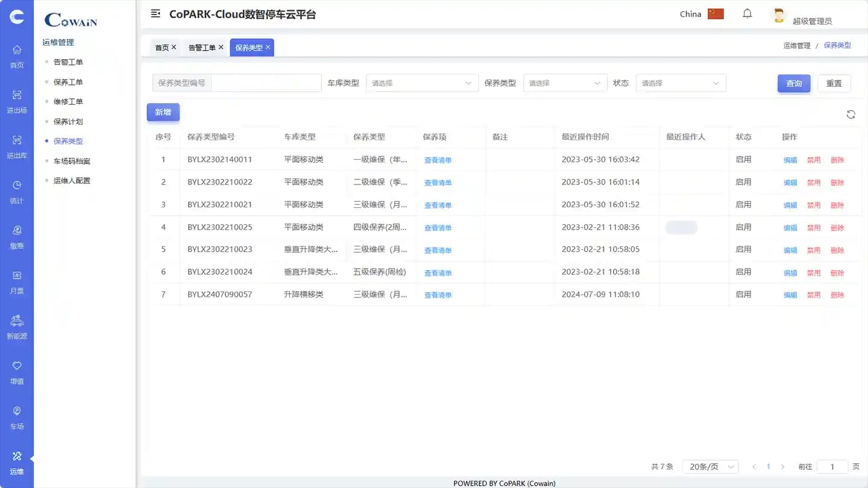Viewport: 868px width, 488px height.
Task: Select 车场码档案 in the side menu
Action: [x=72, y=161]
